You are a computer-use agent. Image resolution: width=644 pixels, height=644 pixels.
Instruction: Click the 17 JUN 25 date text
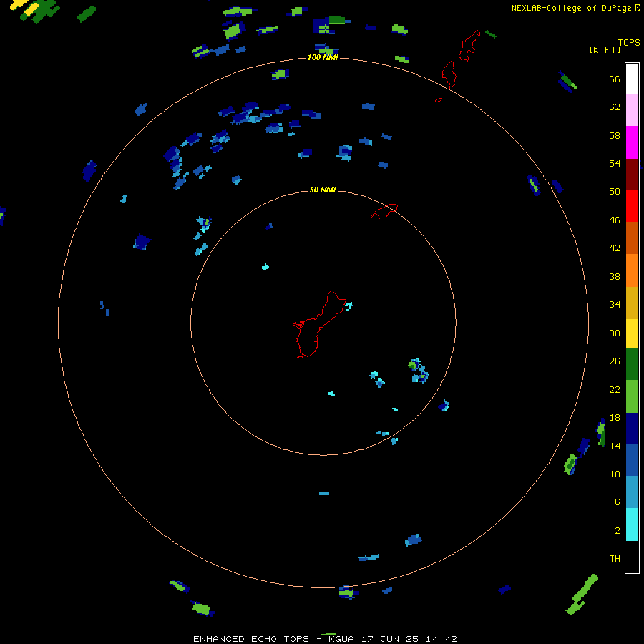tap(390, 639)
